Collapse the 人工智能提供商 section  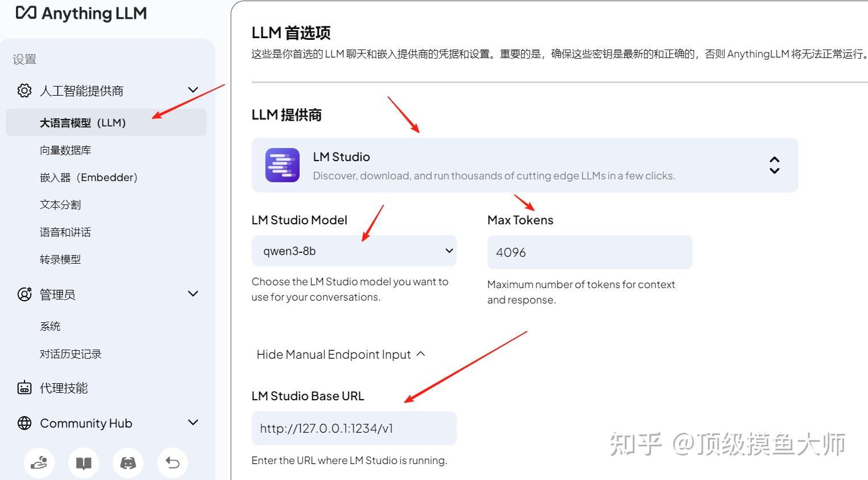coord(193,89)
